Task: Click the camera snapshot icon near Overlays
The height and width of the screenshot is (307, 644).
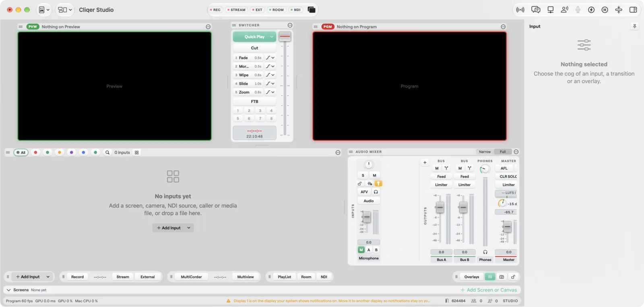Action: coord(502,277)
